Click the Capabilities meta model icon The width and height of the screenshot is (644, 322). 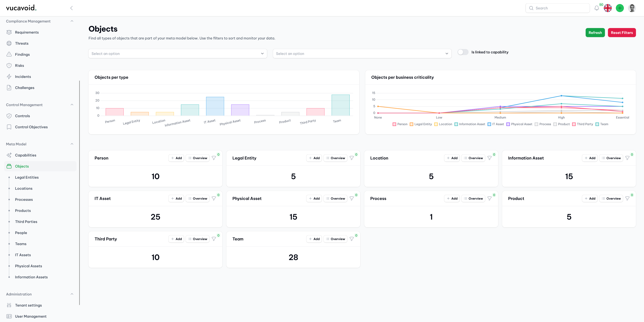click(9, 155)
